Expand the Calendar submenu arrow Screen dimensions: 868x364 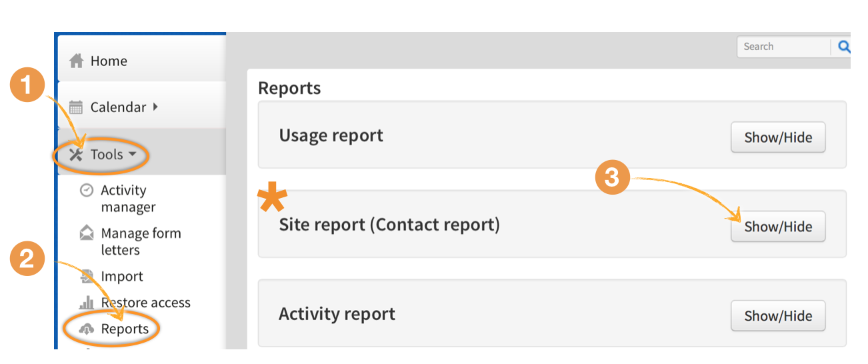click(155, 107)
